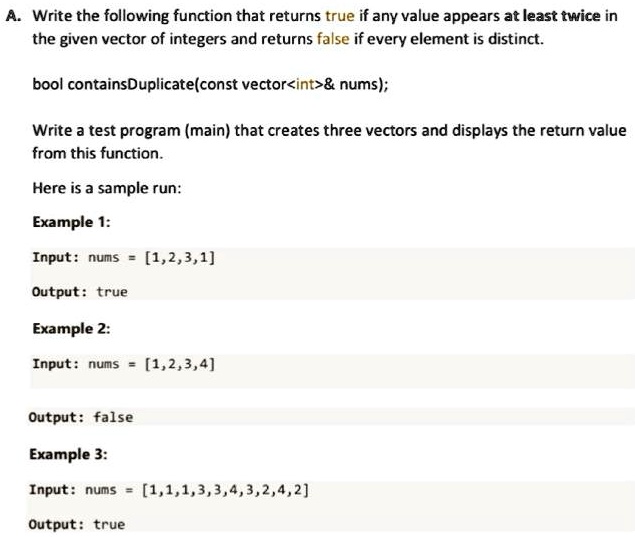Click the Example 1 input [1,2,3,1]
The height and width of the screenshot is (537, 635).
[x=180, y=258]
